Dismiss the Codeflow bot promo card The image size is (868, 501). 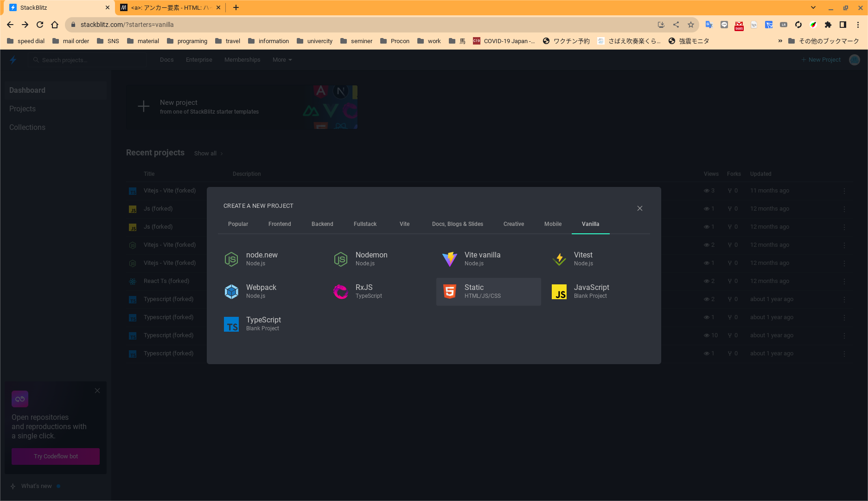[x=97, y=391]
